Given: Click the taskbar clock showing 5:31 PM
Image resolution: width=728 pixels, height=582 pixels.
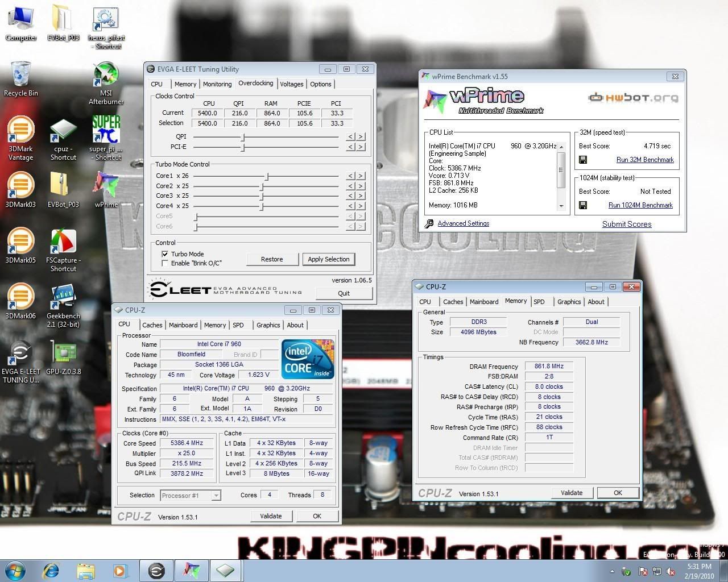Looking at the screenshot, I should (x=700, y=571).
